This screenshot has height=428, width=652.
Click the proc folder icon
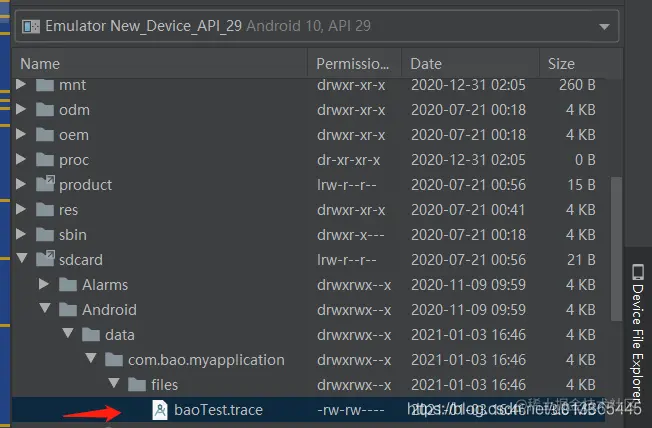pyautogui.click(x=45, y=160)
